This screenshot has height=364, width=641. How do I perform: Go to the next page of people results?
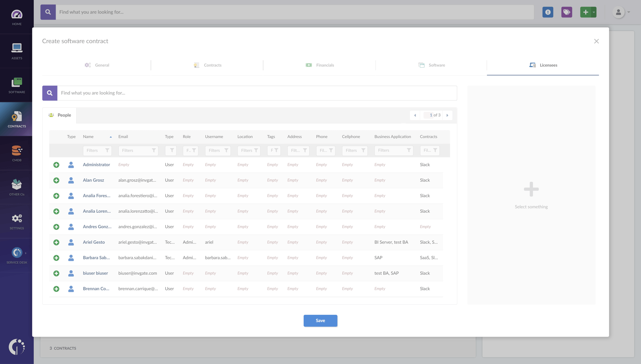tap(448, 115)
